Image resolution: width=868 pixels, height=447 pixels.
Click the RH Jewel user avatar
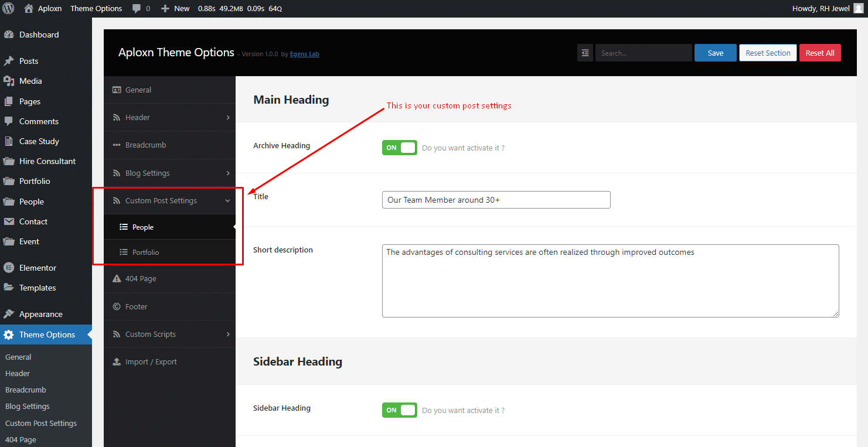click(x=858, y=8)
